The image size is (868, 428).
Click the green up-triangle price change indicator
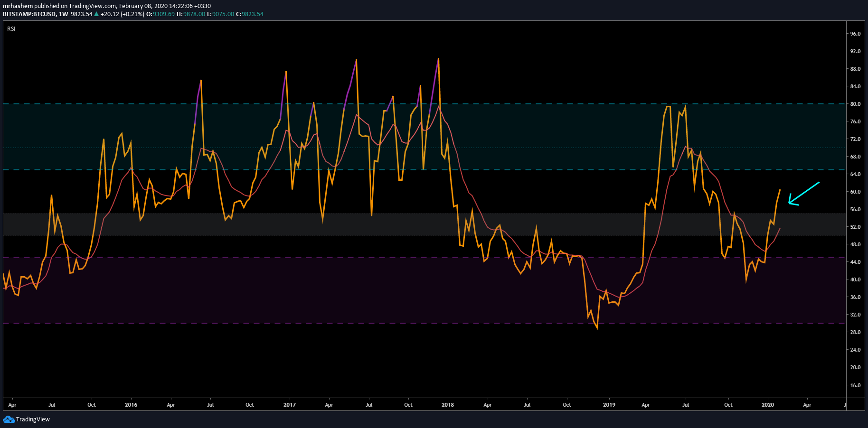point(96,14)
